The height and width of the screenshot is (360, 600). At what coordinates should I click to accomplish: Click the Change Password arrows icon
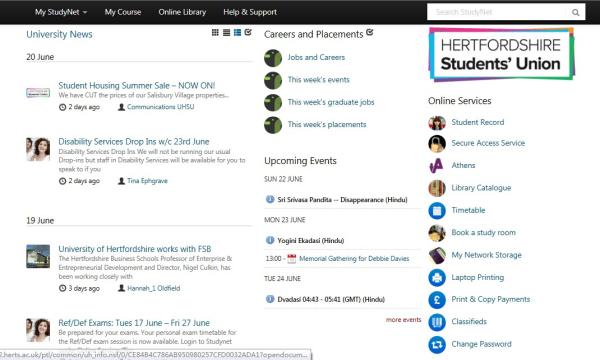pos(437,344)
